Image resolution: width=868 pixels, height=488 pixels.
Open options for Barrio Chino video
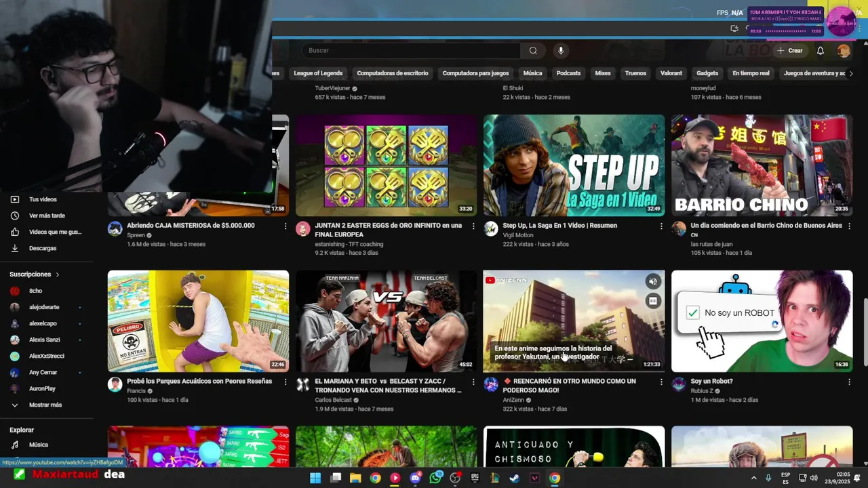pos(849,226)
